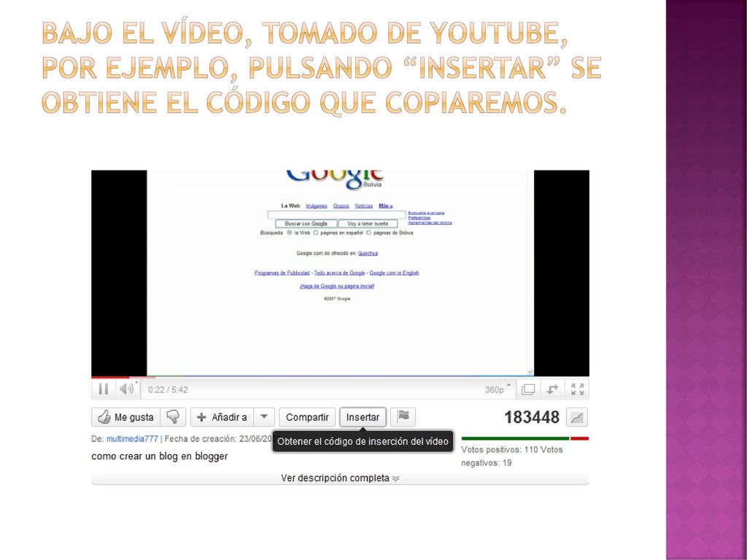
Task: Select la Web radio button in video
Action: tap(289, 233)
